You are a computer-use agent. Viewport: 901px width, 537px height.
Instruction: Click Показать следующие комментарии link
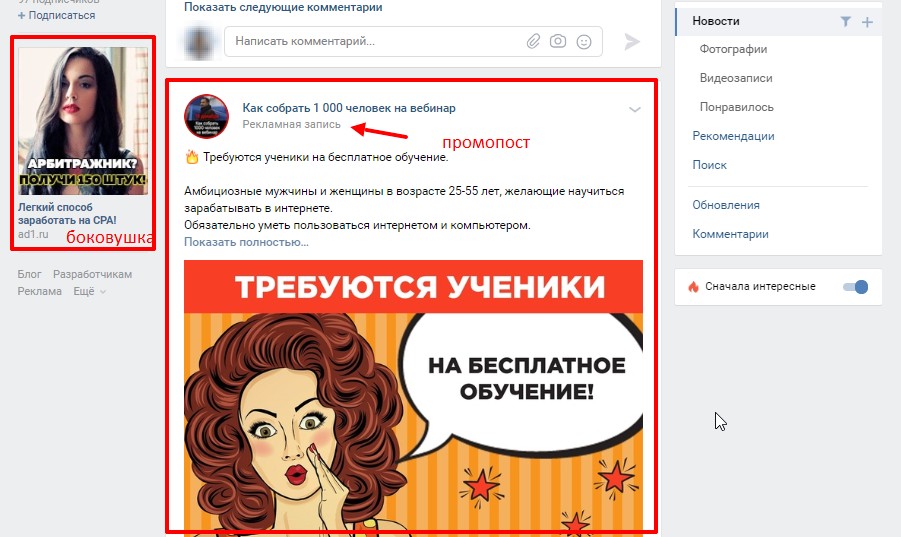(283, 7)
